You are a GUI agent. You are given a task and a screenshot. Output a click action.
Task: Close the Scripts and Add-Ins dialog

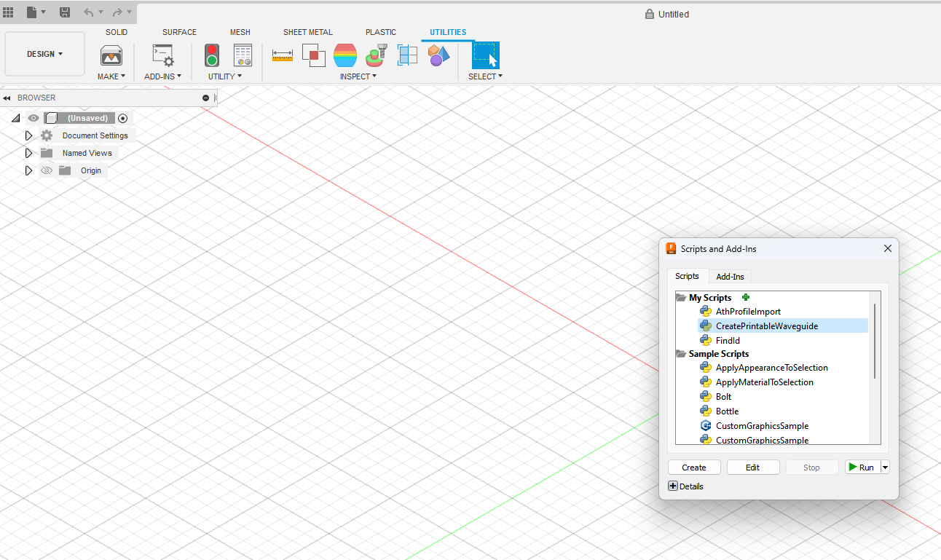[x=888, y=248]
